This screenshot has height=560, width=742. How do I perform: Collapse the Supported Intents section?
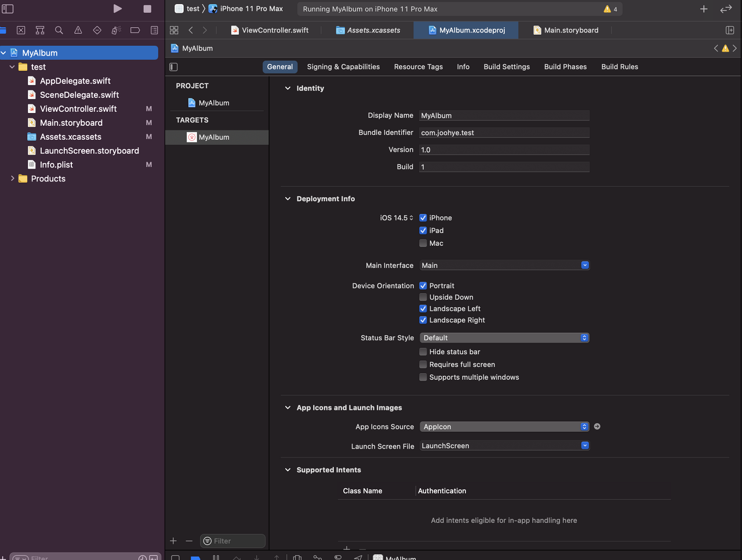coord(288,470)
